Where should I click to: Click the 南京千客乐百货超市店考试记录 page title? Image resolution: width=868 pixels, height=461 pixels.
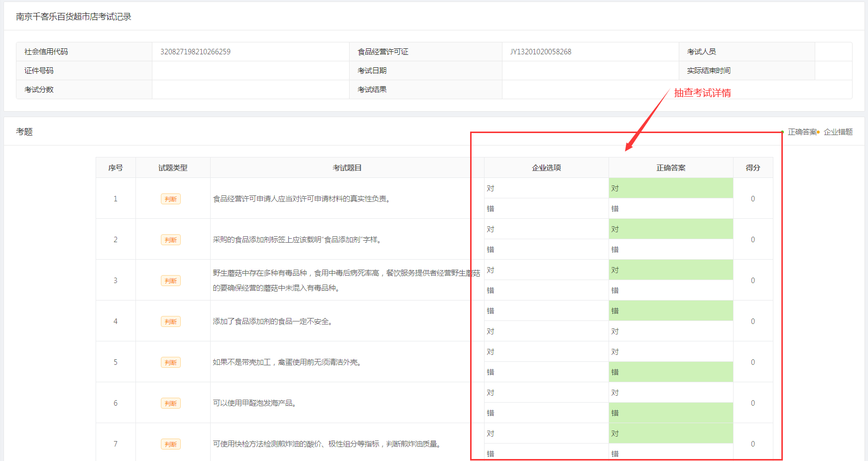click(x=74, y=17)
